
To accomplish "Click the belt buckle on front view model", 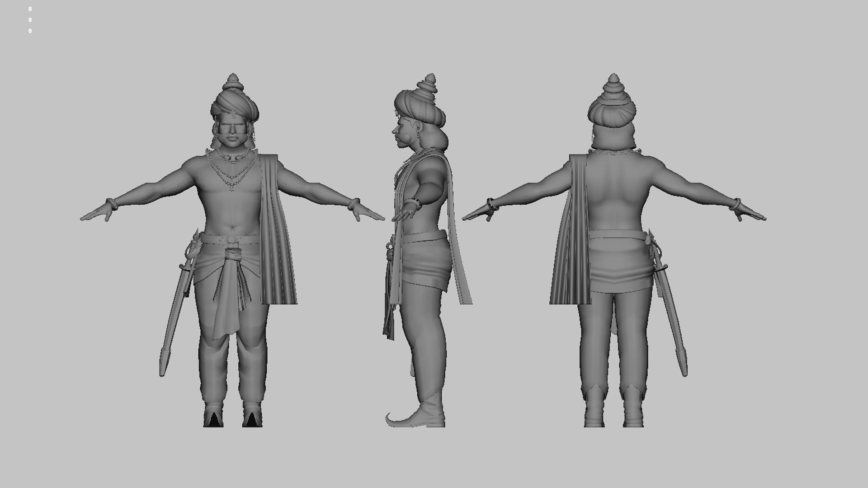I will click(231, 239).
